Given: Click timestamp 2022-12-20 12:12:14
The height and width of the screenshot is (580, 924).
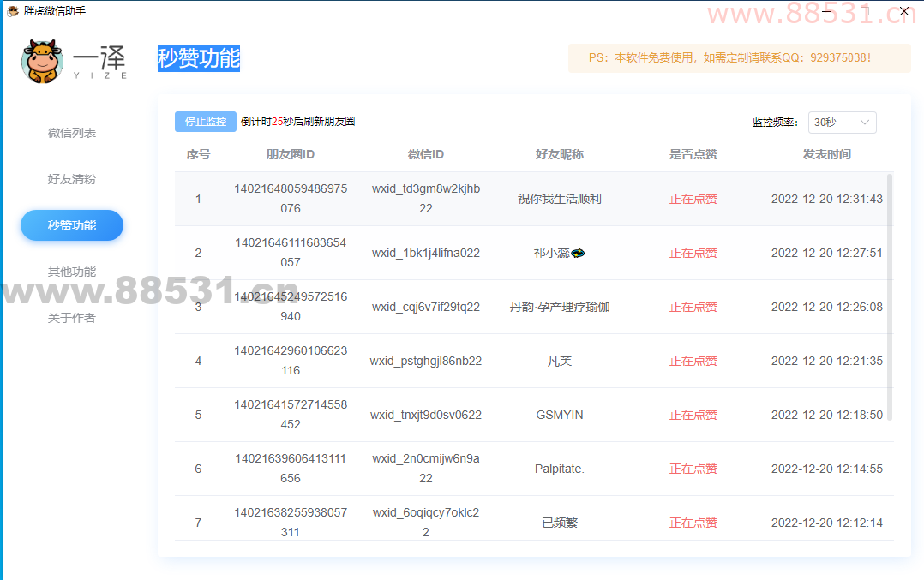Looking at the screenshot, I should [827, 523].
